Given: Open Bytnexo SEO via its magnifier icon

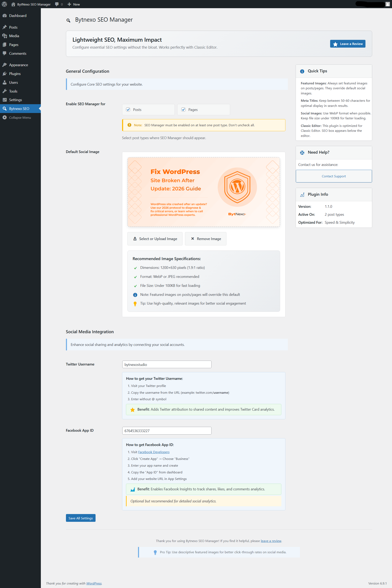Looking at the screenshot, I should pyautogui.click(x=5, y=108).
